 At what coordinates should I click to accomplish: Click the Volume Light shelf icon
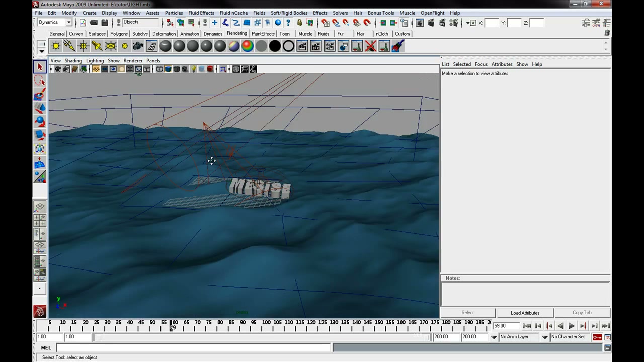(124, 46)
